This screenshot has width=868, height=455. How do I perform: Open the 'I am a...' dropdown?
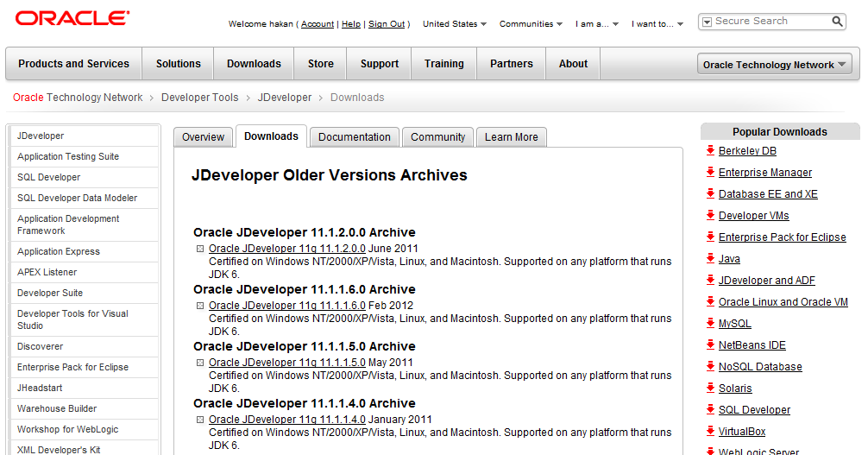tap(597, 24)
